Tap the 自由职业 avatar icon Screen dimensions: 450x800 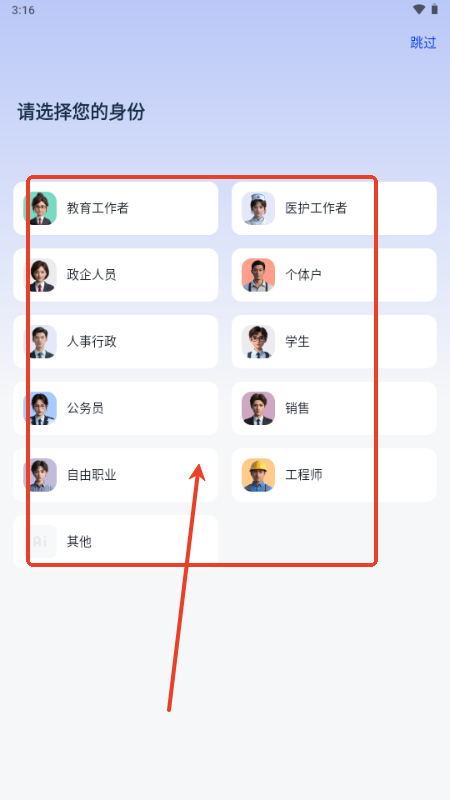coord(40,475)
